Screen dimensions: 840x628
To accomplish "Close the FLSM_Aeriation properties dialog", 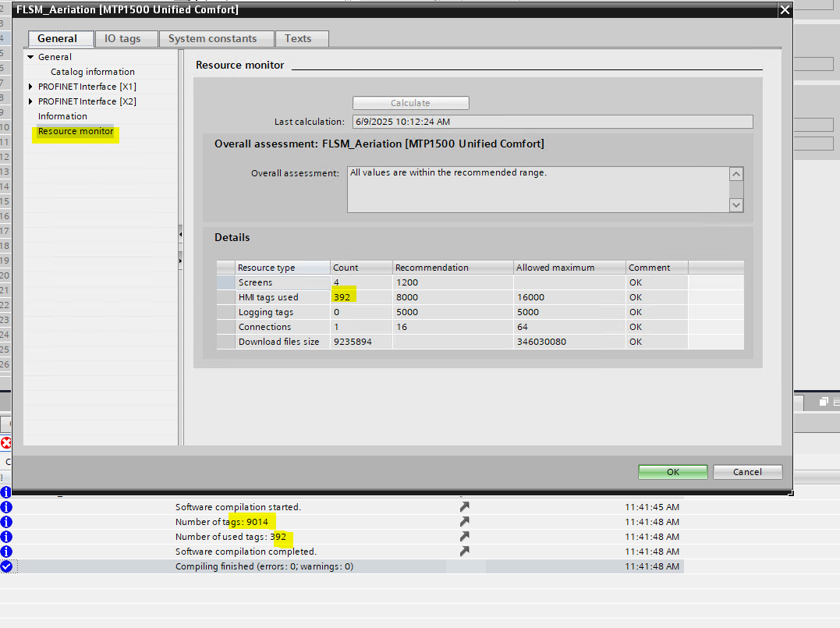I will (x=785, y=10).
